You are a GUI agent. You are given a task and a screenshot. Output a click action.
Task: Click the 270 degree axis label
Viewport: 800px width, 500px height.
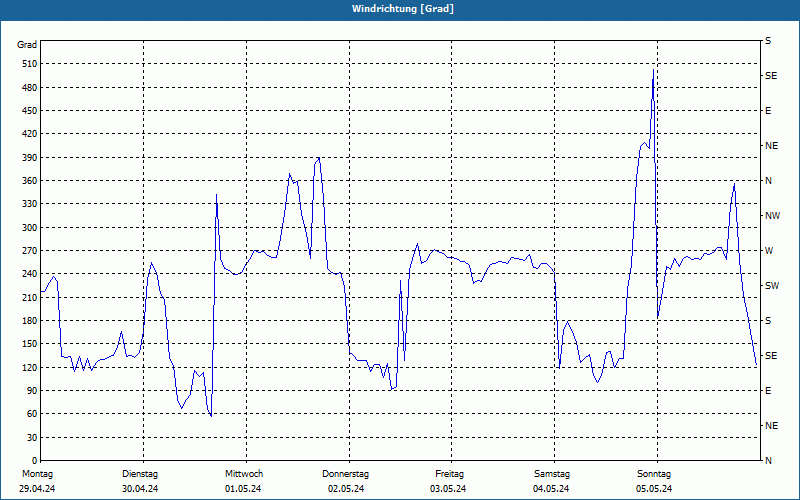coord(30,251)
